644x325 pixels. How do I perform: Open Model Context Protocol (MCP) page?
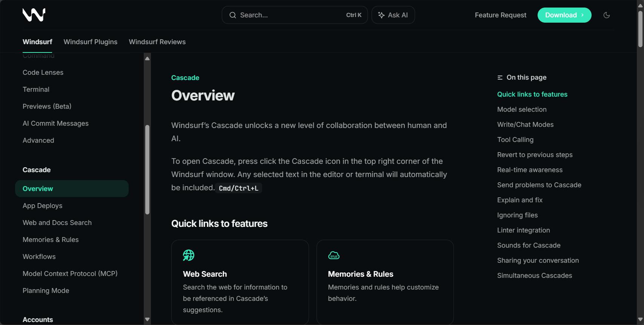point(70,274)
